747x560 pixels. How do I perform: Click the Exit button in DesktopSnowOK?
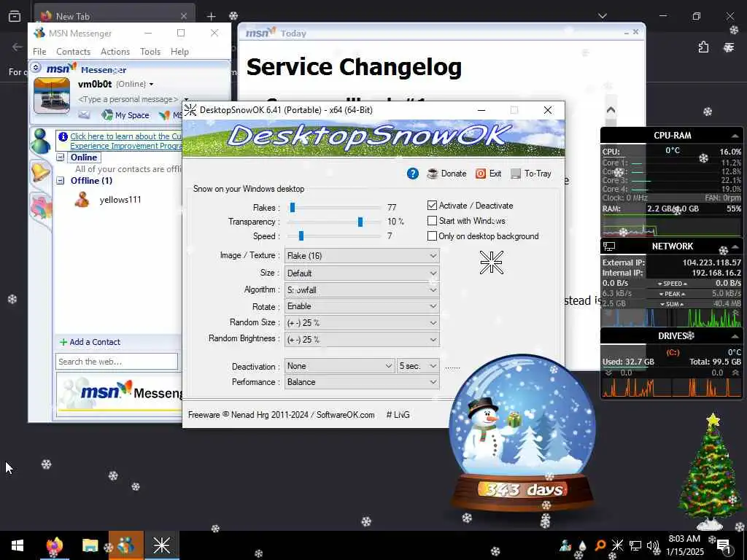tap(488, 174)
